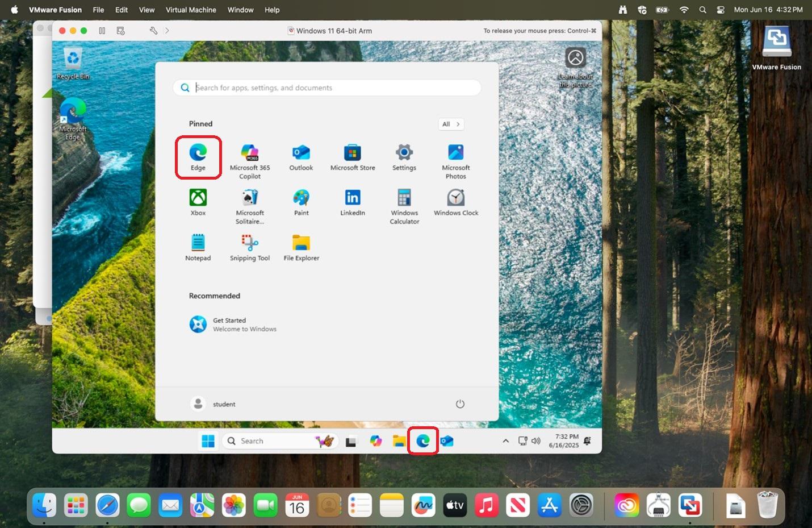812x528 pixels.
Task: Open Safari from the Dock
Action: [107, 505]
